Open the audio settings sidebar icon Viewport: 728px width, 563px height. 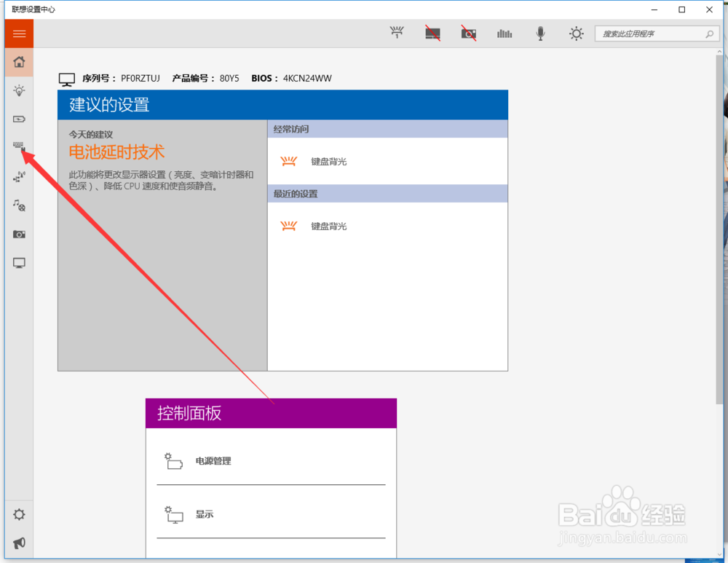click(x=19, y=205)
